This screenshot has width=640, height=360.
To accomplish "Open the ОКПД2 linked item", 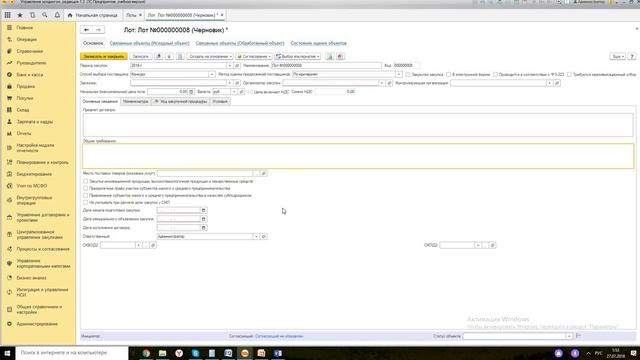I will tap(492, 245).
